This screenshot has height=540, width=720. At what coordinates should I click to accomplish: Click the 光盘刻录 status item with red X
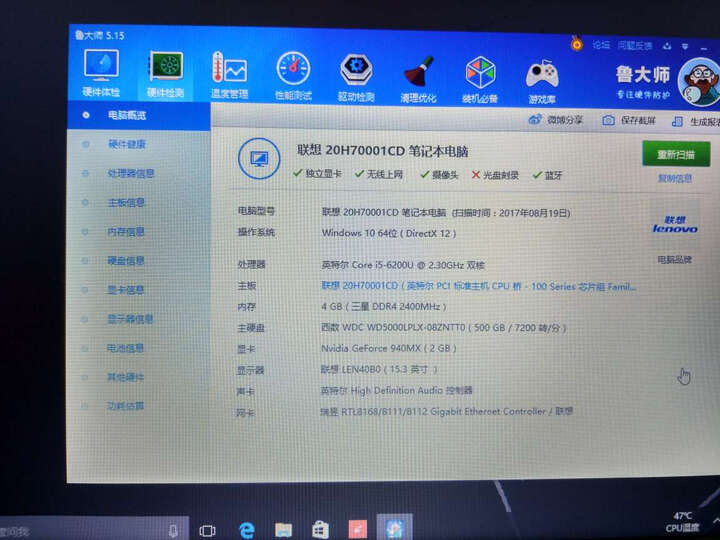(495, 175)
